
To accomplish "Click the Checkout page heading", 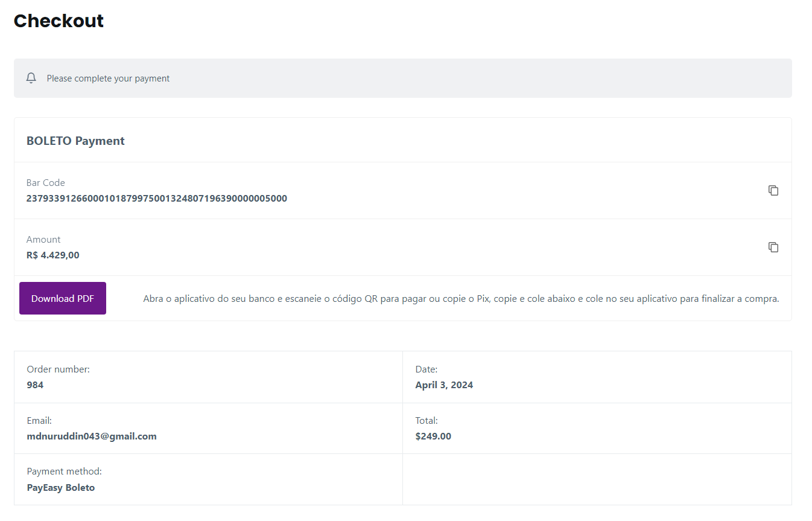I will [x=59, y=21].
